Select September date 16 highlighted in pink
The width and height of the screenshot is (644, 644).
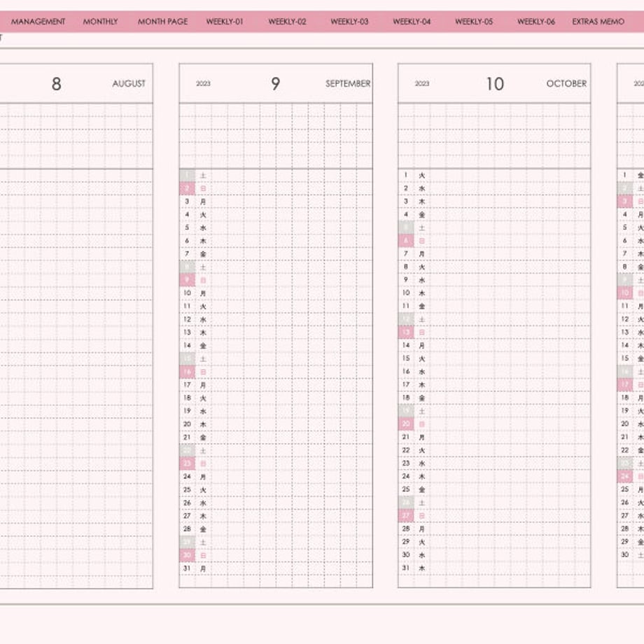pos(188,372)
